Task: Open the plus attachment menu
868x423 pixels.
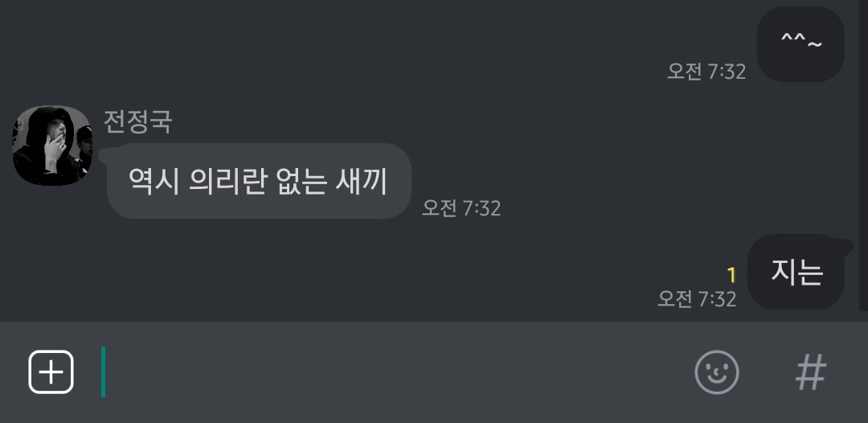Action: [51, 372]
